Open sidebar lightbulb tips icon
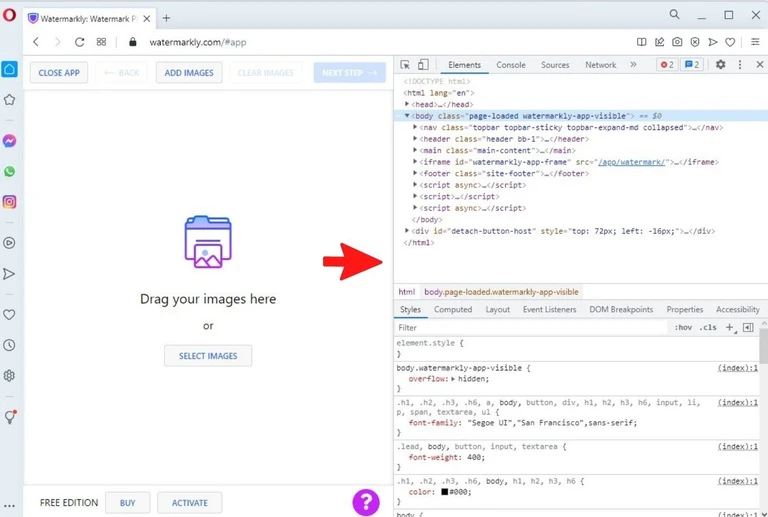This screenshot has height=517, width=768. 9,417
